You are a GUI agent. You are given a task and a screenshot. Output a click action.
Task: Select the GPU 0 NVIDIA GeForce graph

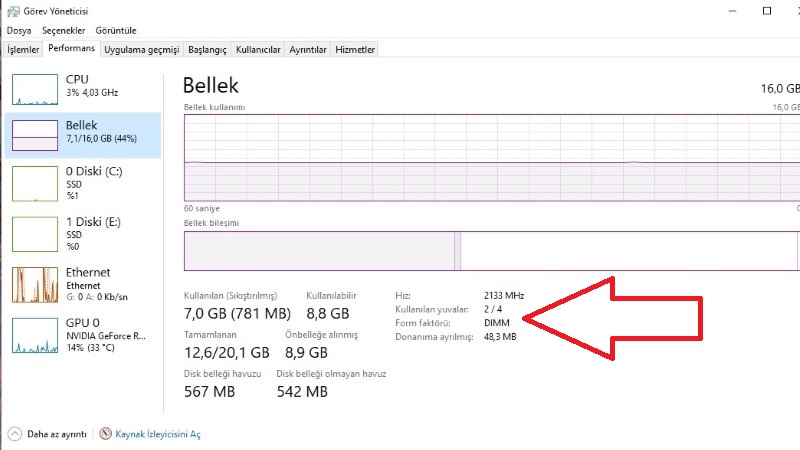tap(35, 336)
